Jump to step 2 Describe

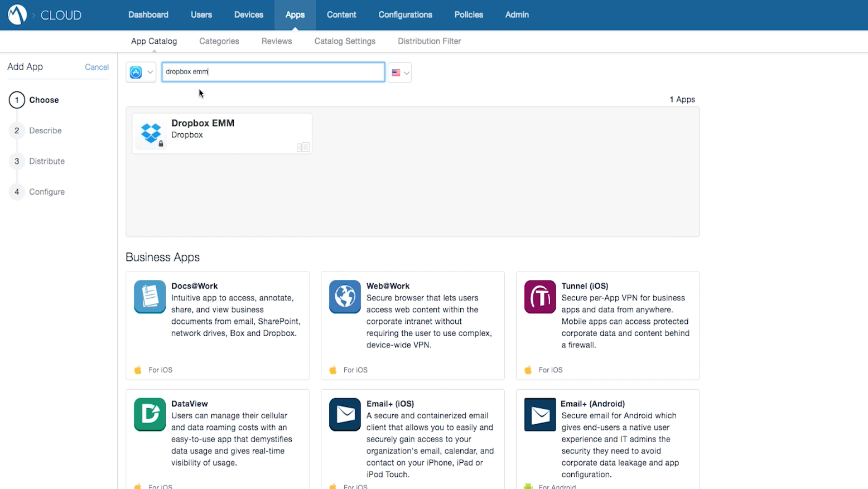[45, 130]
